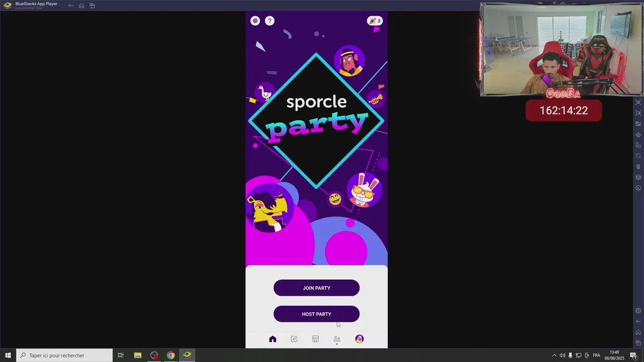Screen dimensions: 644x362
Task: Click FRA language indicator
Action: coord(596,355)
